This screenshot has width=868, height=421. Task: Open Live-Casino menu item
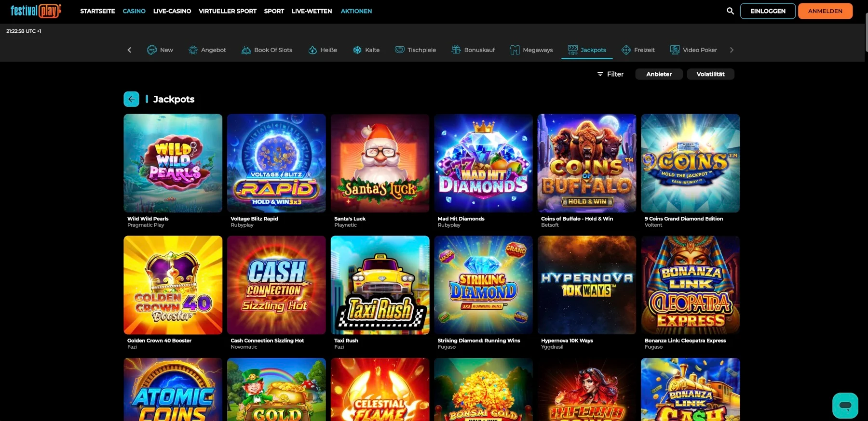pos(172,11)
